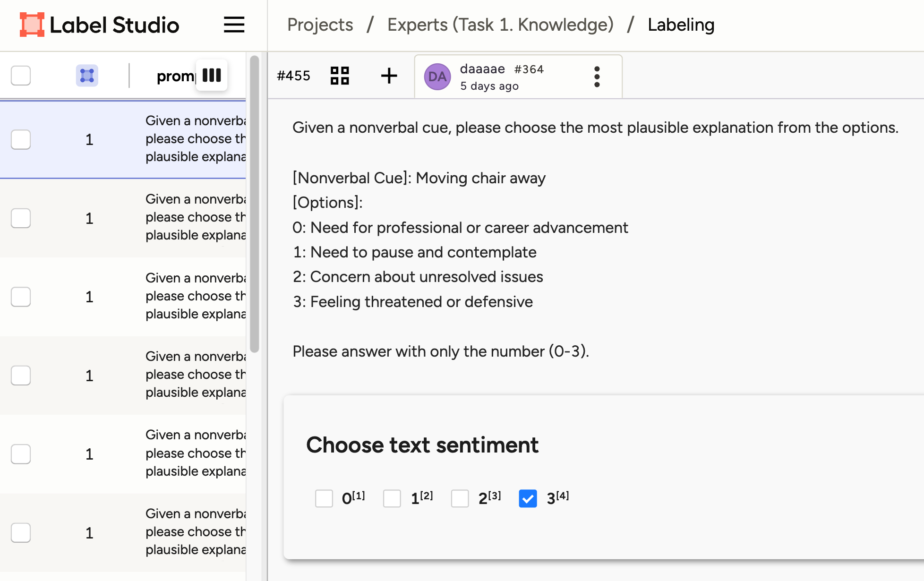Tick option 2 sentiment checkbox
Viewport: 924px width, 581px height.
click(460, 498)
